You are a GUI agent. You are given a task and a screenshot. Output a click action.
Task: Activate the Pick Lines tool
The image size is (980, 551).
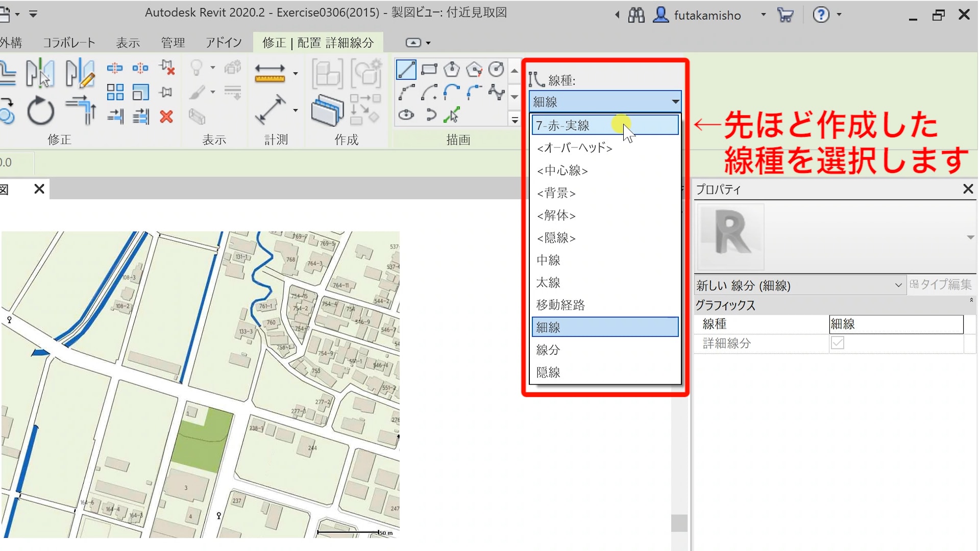452,115
